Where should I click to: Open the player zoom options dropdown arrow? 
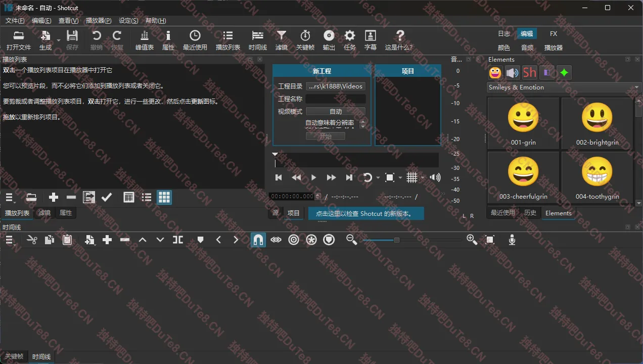(x=400, y=178)
